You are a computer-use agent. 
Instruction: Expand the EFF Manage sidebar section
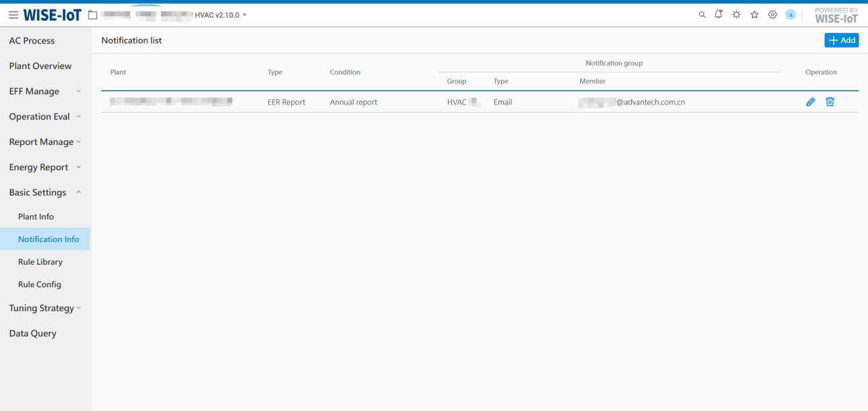click(x=45, y=91)
